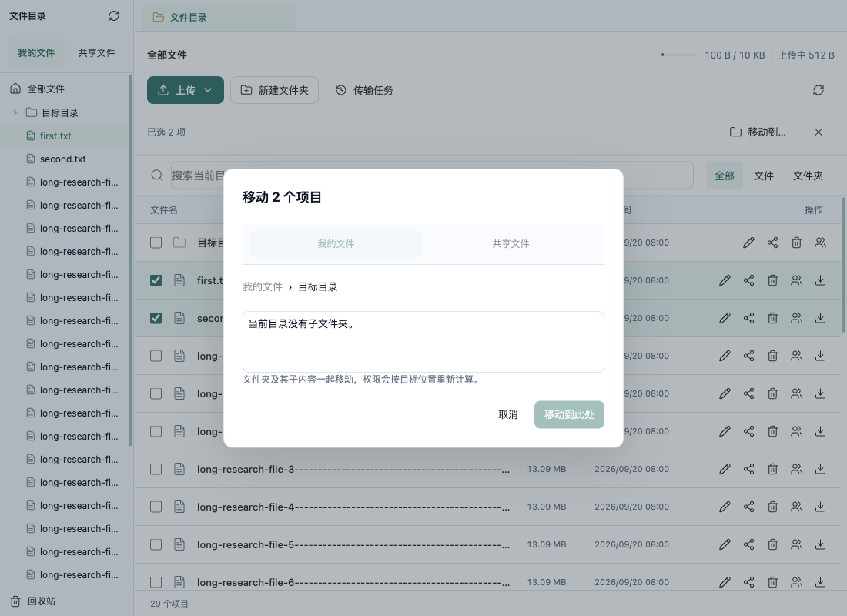
Task: Open the 传输任务 transfer tasks
Action: [x=364, y=90]
